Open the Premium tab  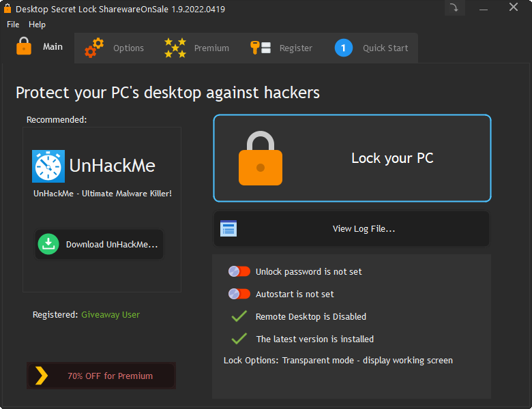click(197, 48)
